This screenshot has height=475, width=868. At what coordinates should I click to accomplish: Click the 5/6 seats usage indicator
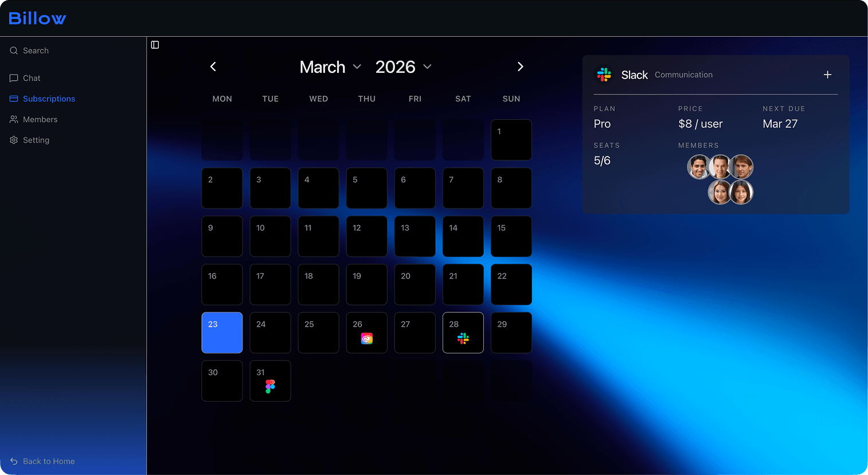[602, 160]
